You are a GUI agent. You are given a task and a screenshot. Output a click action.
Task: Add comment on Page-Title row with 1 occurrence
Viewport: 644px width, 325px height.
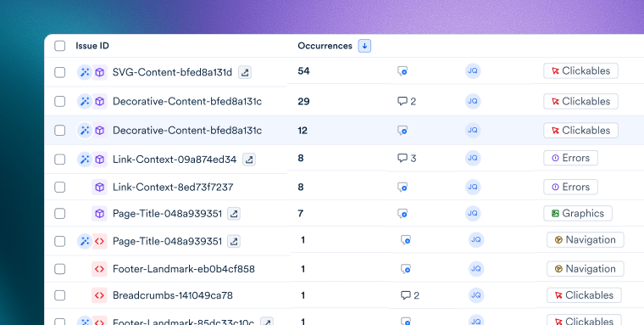tap(406, 240)
